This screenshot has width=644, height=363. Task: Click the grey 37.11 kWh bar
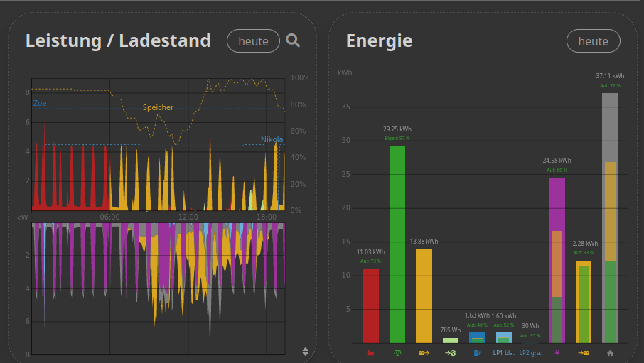pyautogui.click(x=611, y=218)
